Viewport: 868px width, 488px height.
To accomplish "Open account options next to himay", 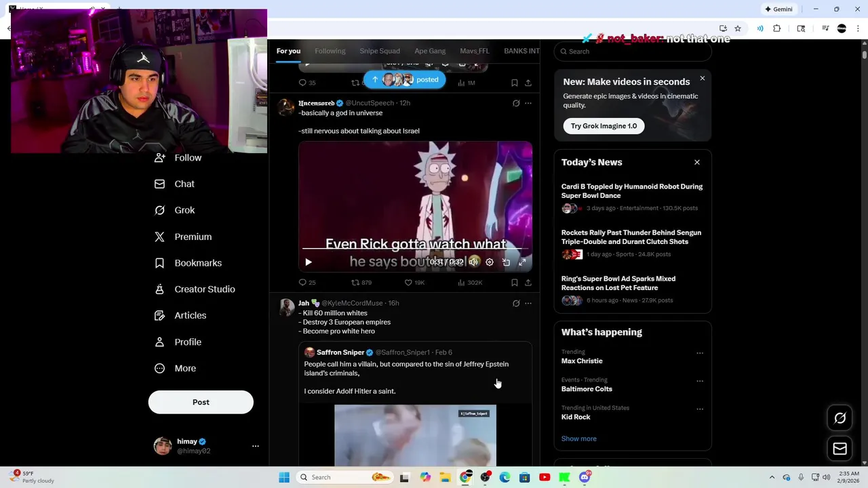I will pos(256,446).
